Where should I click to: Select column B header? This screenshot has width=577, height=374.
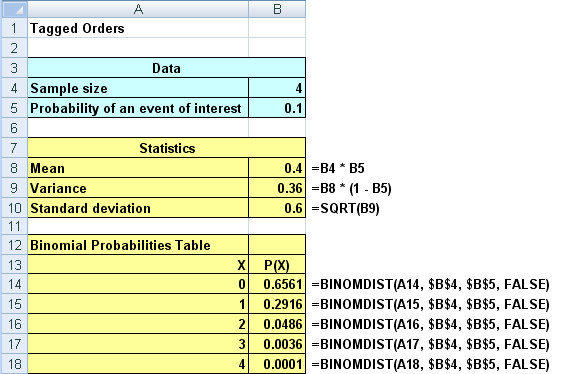277,9
